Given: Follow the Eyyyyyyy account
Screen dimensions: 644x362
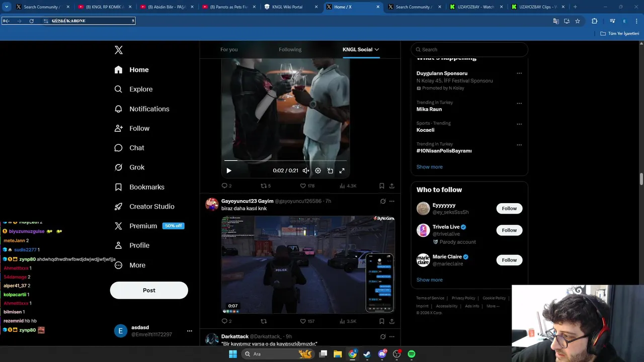Looking at the screenshot, I should (509, 208).
